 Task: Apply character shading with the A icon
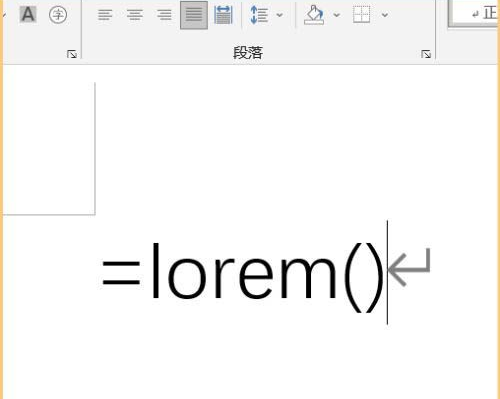click(28, 15)
